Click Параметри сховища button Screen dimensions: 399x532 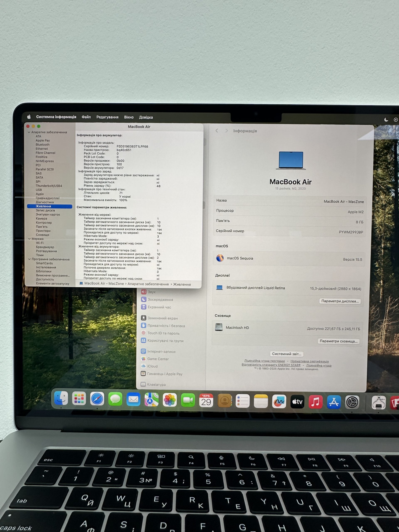click(x=338, y=341)
